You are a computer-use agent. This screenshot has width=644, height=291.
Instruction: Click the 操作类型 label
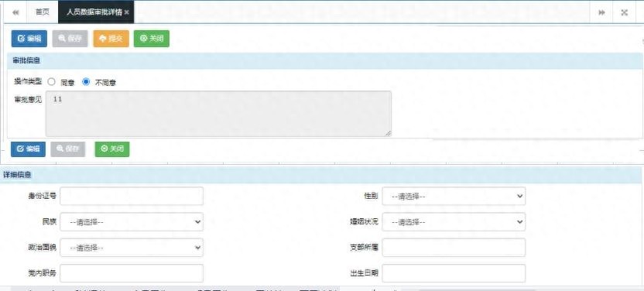28,81
